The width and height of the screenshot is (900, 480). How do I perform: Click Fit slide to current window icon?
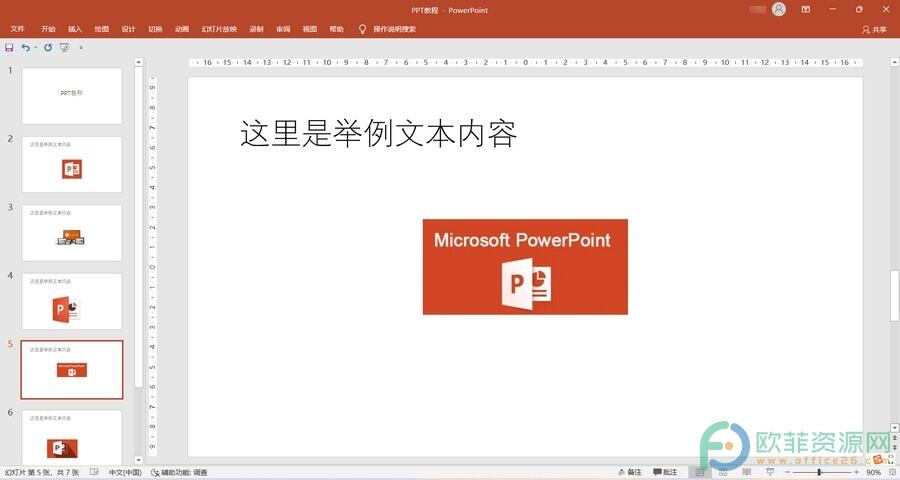pos(891,472)
